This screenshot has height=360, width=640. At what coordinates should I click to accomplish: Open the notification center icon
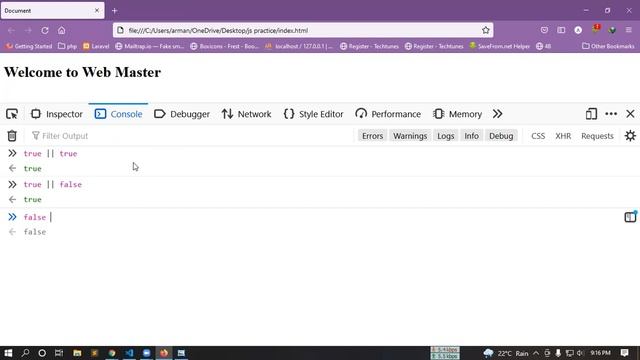[624, 353]
